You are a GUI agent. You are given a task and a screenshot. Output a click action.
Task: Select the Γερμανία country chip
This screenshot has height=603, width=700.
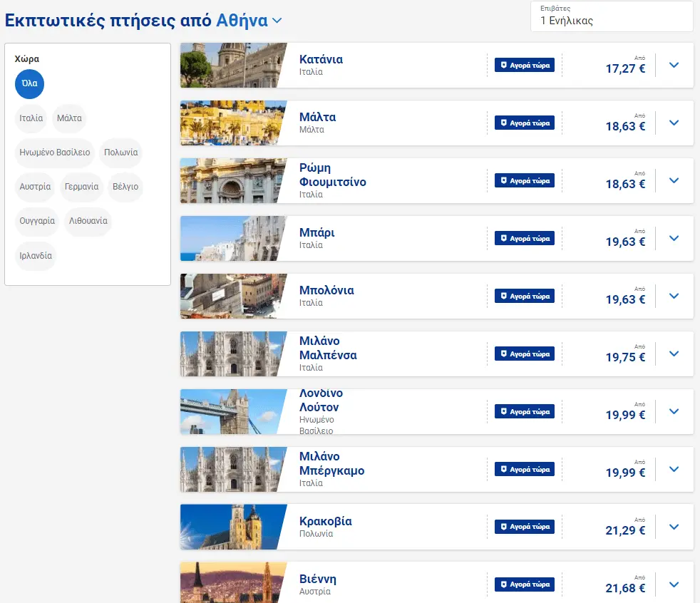pyautogui.click(x=82, y=187)
